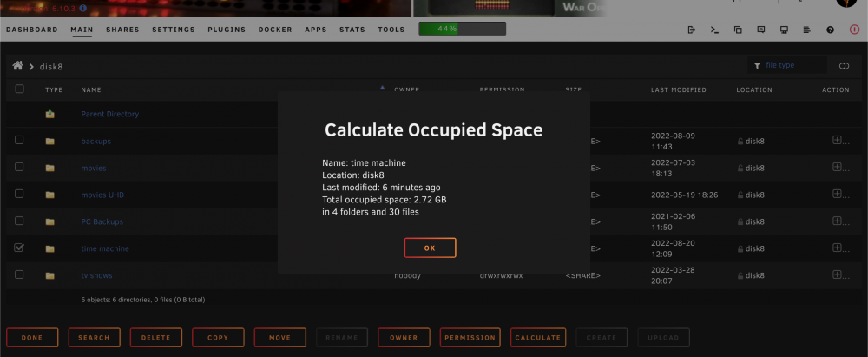The width and height of the screenshot is (868, 357).
Task: Check the backups row checkbox
Action: coord(19,140)
